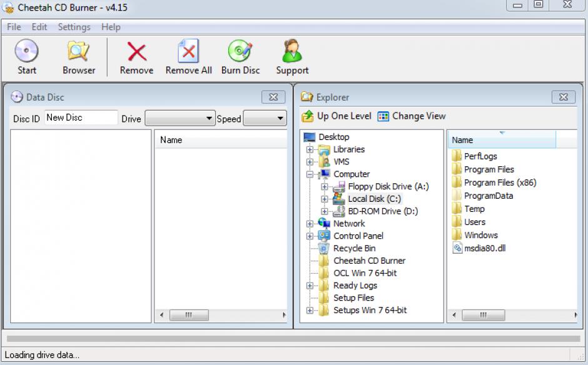
Task: Click the Users folder icon in list
Action: click(457, 222)
